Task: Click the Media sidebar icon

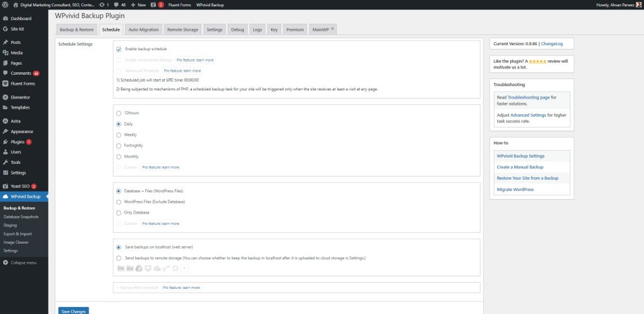Action: [x=5, y=53]
